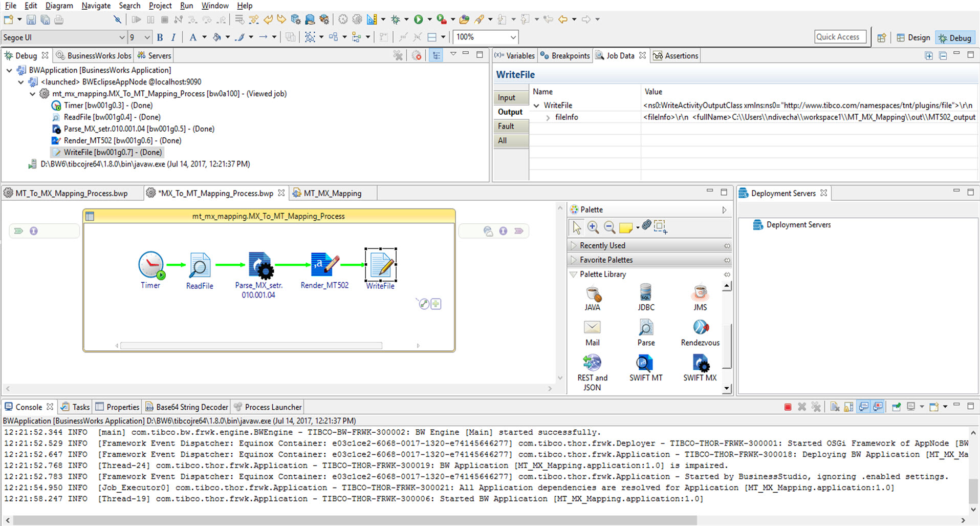Open the MT_MX_Mapping editor tab
Screen dimensions: 980x526
click(x=333, y=193)
